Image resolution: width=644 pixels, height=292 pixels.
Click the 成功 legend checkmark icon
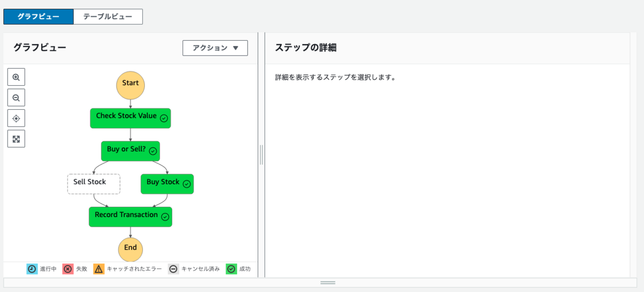(x=231, y=269)
